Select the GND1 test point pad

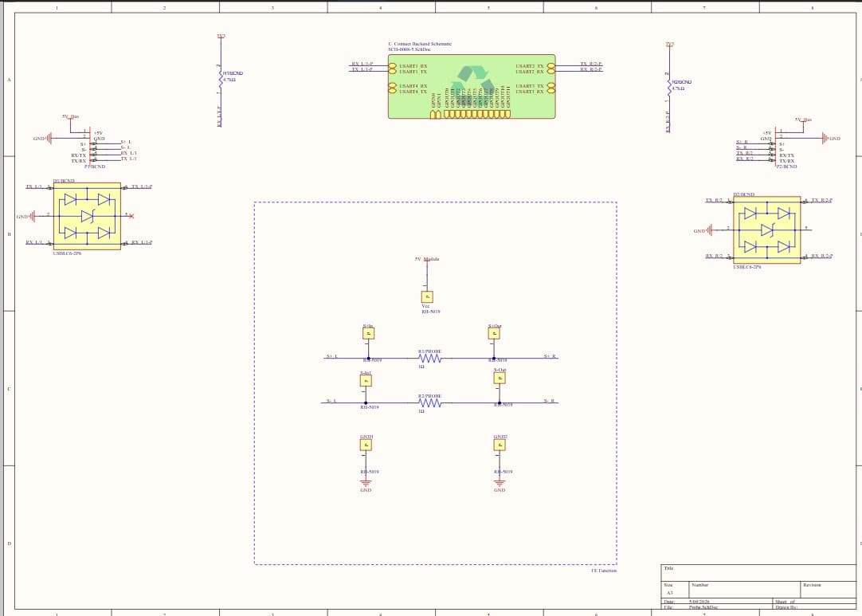coord(366,445)
